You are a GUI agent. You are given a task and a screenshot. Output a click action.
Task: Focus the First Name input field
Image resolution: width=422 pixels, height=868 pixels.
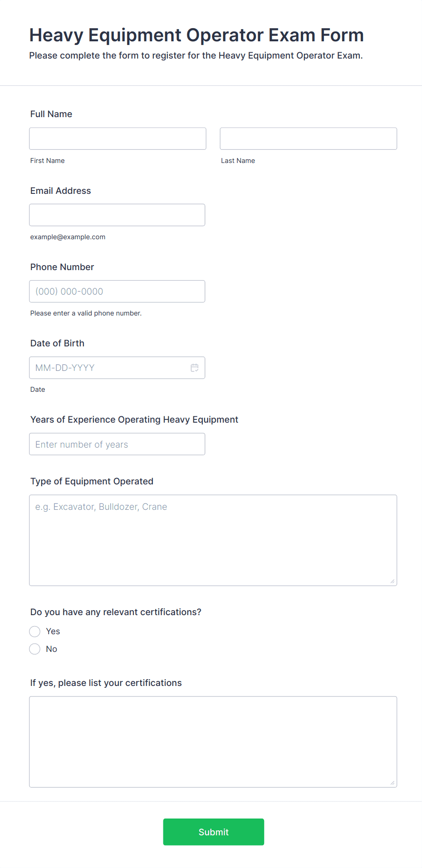tap(118, 138)
